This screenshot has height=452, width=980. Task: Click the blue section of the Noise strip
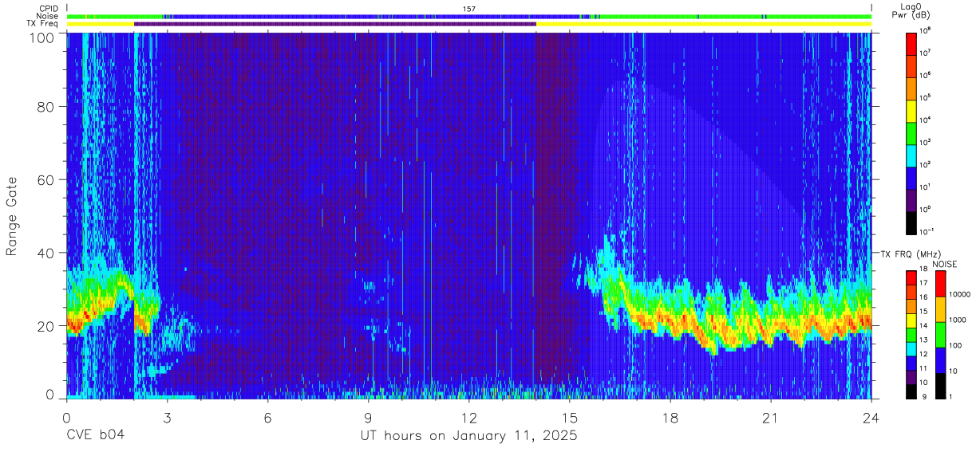(375, 16)
